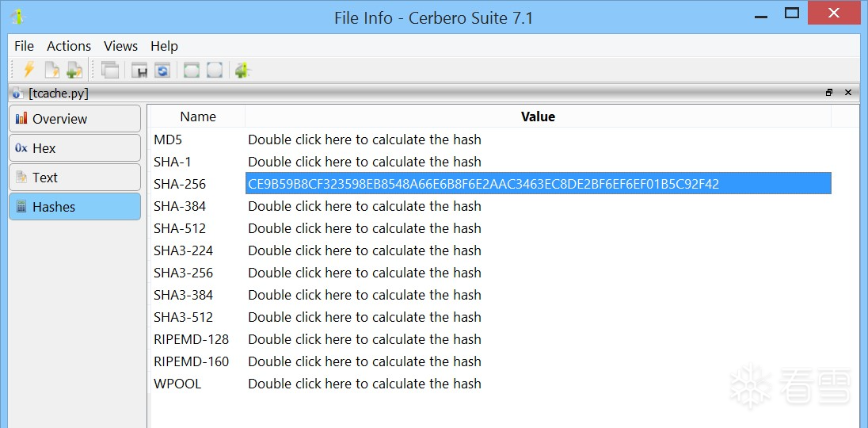
Task: Click the green bug icon in toolbar
Action: pos(242,70)
